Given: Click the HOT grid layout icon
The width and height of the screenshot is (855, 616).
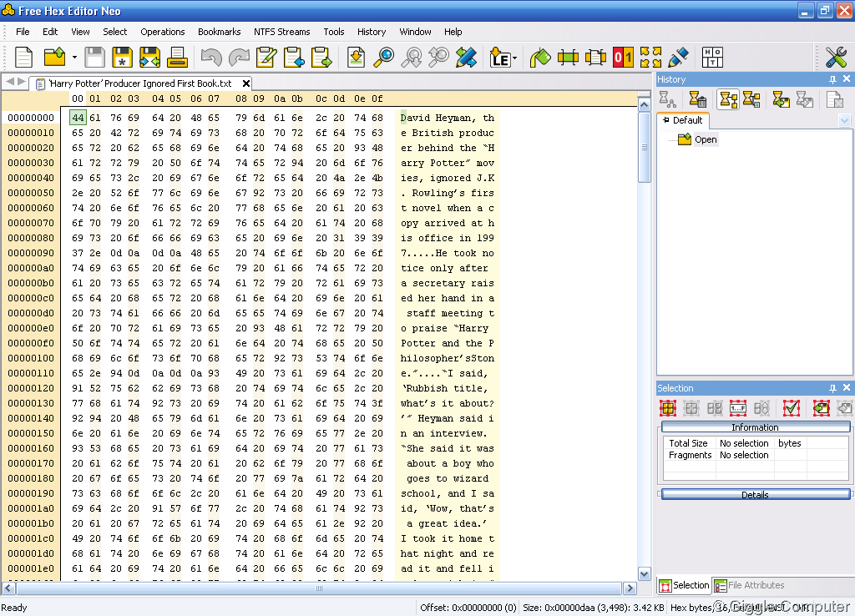Looking at the screenshot, I should [712, 57].
